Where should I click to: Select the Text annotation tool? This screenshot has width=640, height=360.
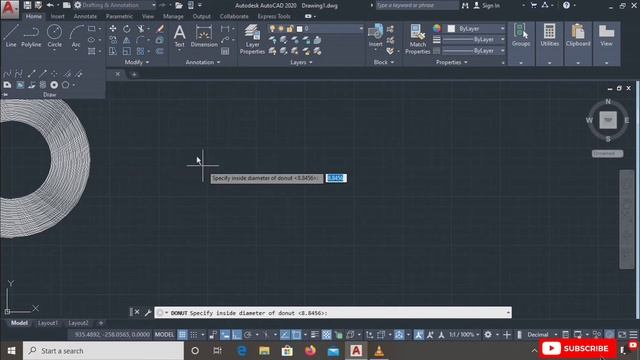tap(179, 36)
